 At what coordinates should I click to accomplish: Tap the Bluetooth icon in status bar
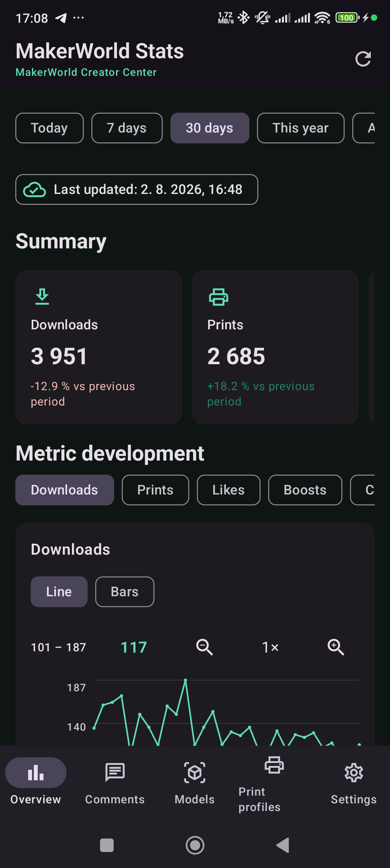[x=243, y=18]
